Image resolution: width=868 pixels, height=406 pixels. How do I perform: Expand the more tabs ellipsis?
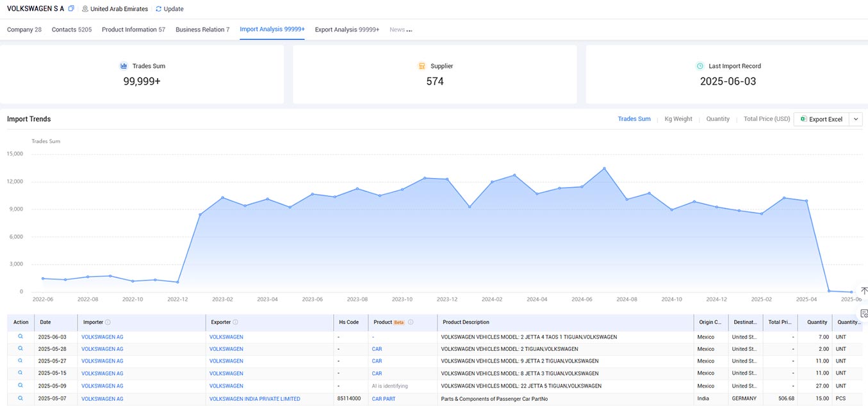click(x=409, y=29)
